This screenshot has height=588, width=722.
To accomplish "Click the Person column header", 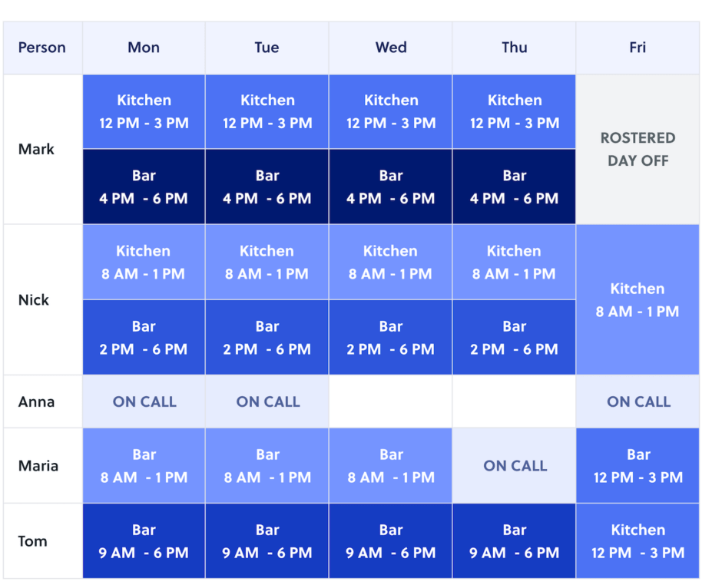I will tap(42, 48).
